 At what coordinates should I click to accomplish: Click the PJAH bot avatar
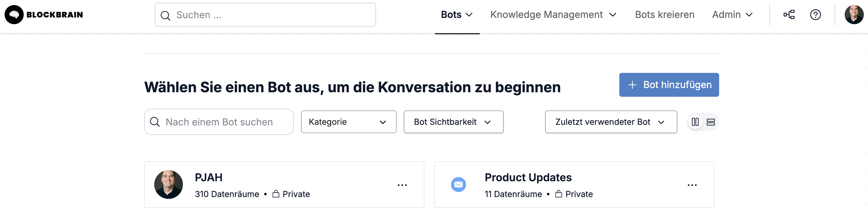(x=169, y=185)
